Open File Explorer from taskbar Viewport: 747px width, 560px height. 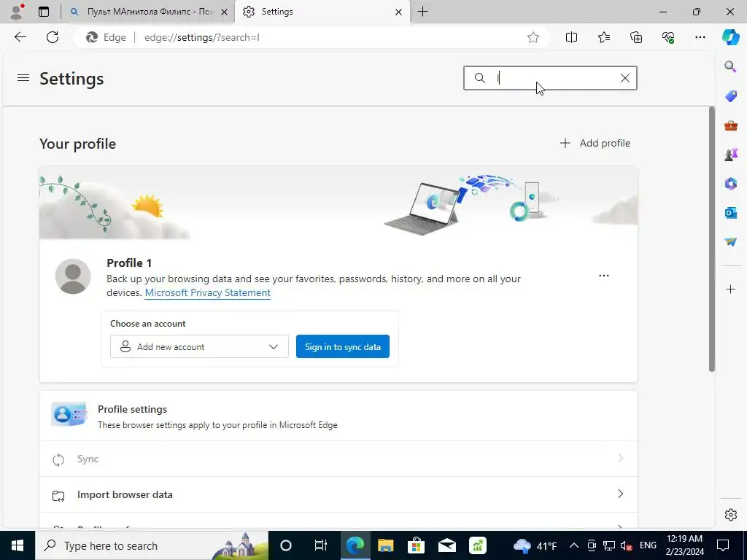[385, 545]
